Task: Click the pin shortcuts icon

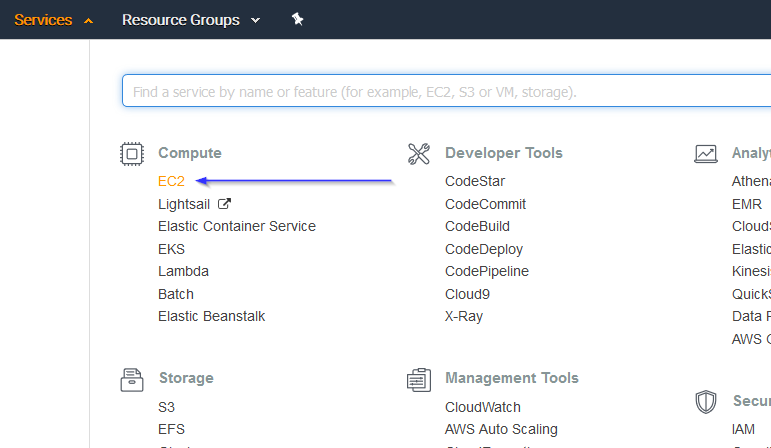Action: click(x=297, y=20)
